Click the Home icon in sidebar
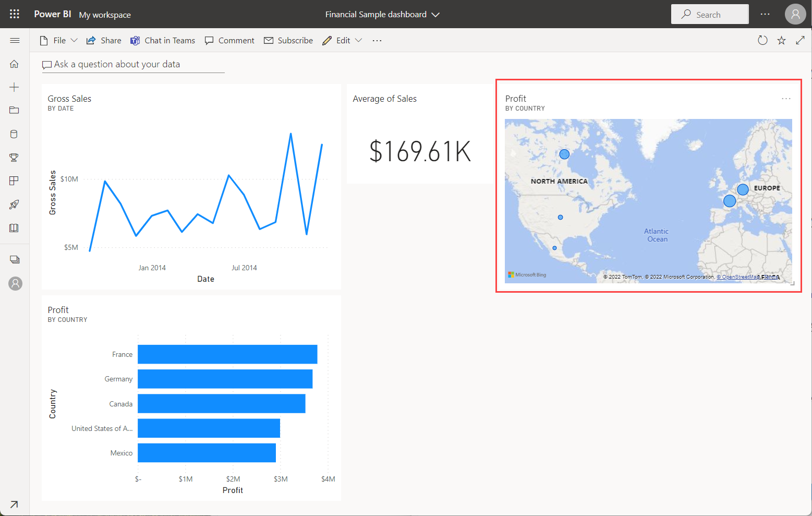812x516 pixels. [x=14, y=64]
